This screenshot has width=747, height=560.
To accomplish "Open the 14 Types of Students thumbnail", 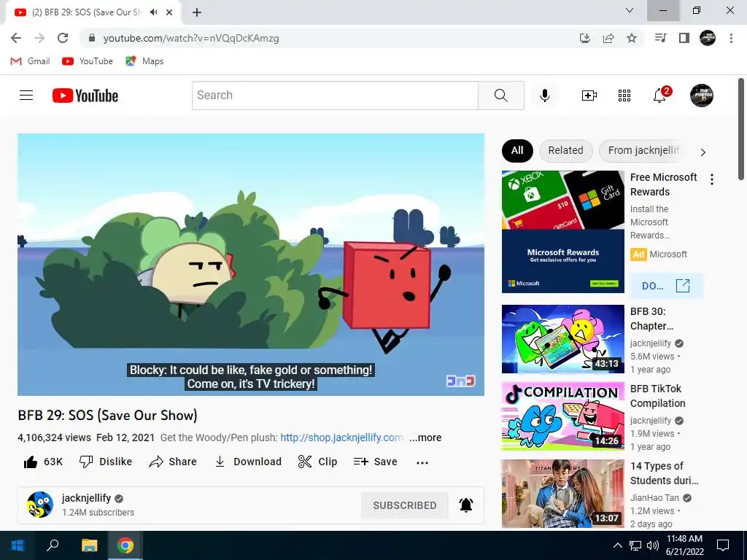I will (562, 494).
